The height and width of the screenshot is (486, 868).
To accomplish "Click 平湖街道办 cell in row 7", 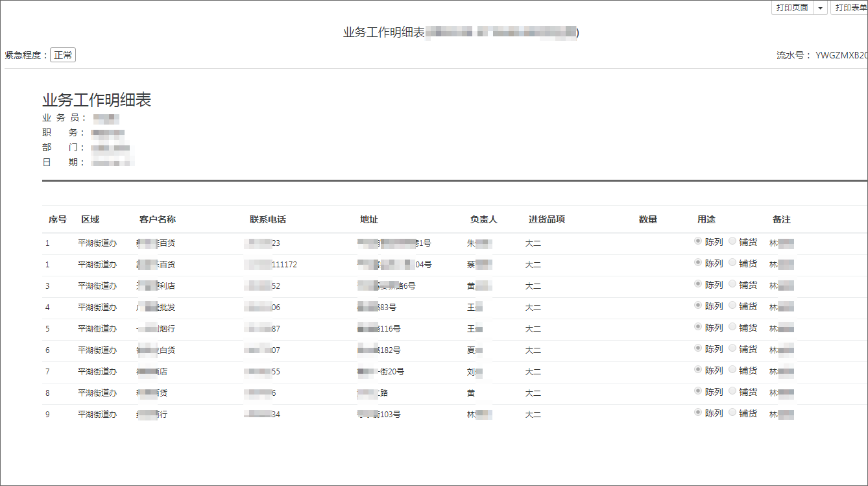I will point(97,372).
